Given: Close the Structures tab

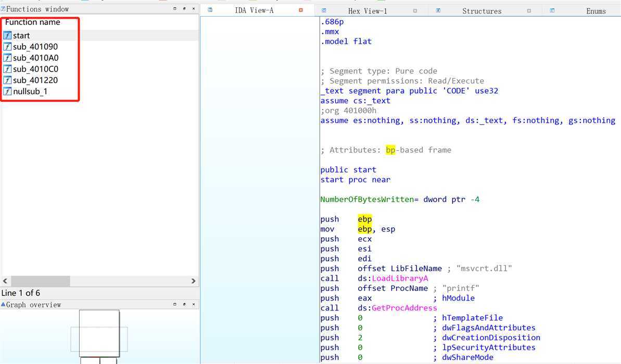Looking at the screenshot, I should (x=529, y=11).
